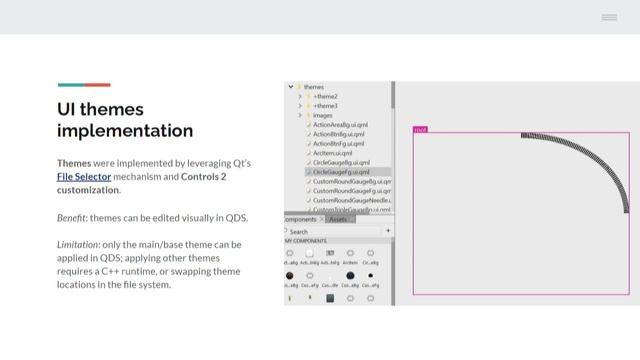Click the images folder icon
Viewport: 640px width, 360px height.
coord(309,115)
